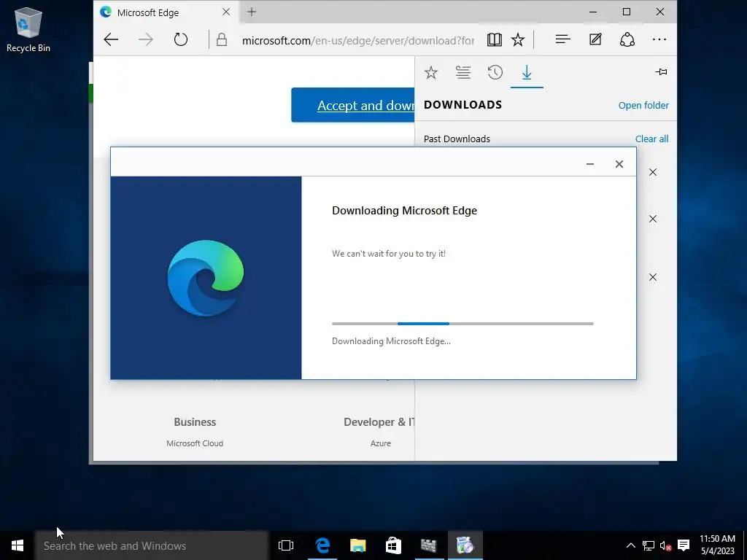Open Edge from the taskbar

coord(322,545)
